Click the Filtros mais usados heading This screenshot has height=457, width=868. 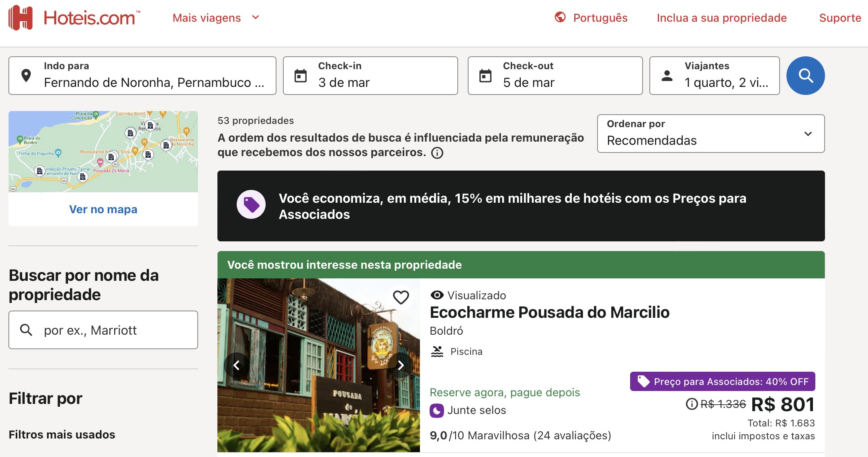click(62, 435)
